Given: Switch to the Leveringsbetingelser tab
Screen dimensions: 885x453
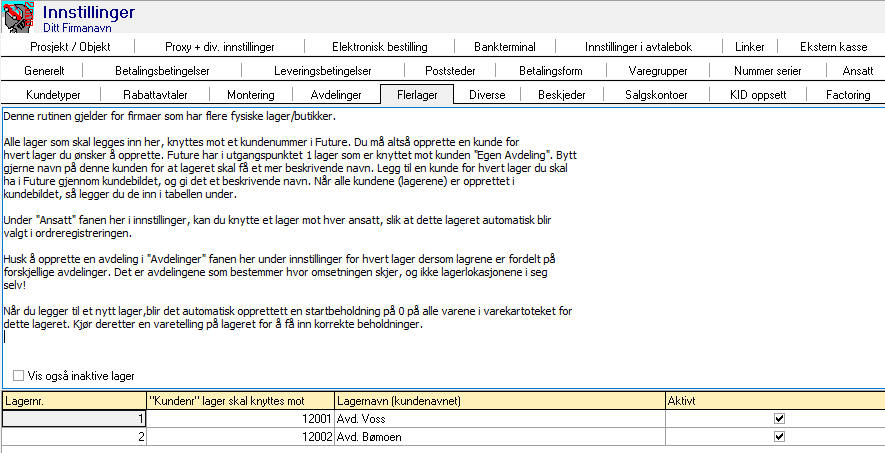Looking at the screenshot, I should pyautogui.click(x=322, y=71).
